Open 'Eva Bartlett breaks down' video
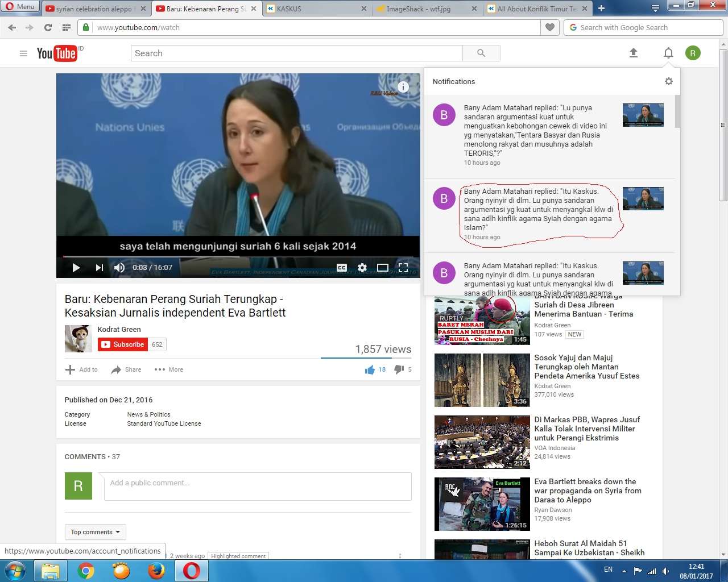The image size is (728, 582). click(x=588, y=490)
